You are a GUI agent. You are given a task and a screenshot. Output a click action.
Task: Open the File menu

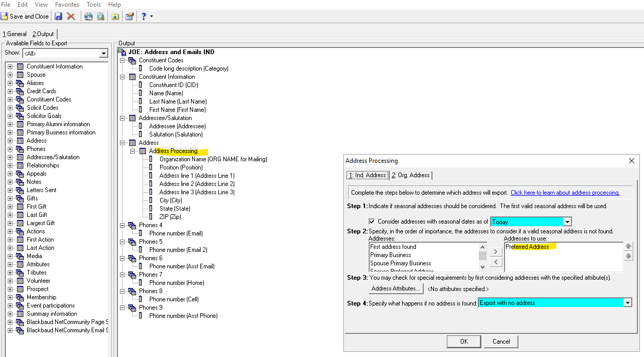coord(6,5)
